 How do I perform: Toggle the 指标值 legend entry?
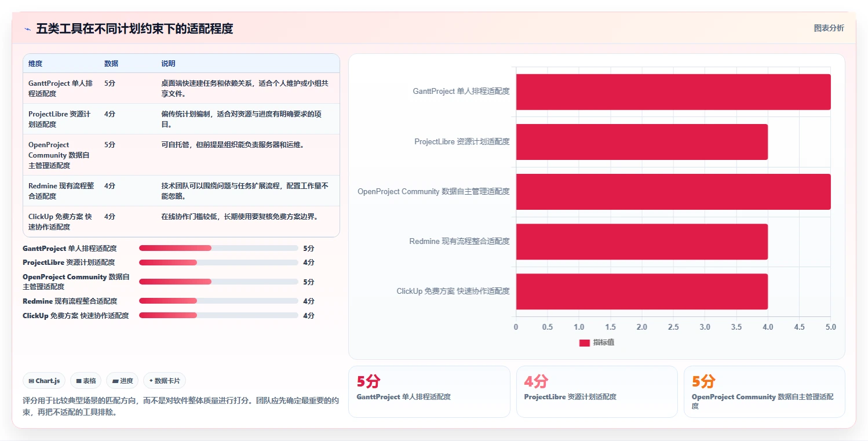pos(597,342)
